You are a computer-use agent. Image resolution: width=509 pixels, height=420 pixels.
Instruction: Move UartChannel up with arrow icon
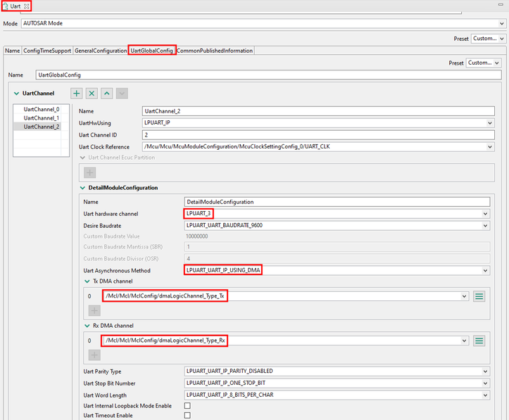click(x=107, y=94)
